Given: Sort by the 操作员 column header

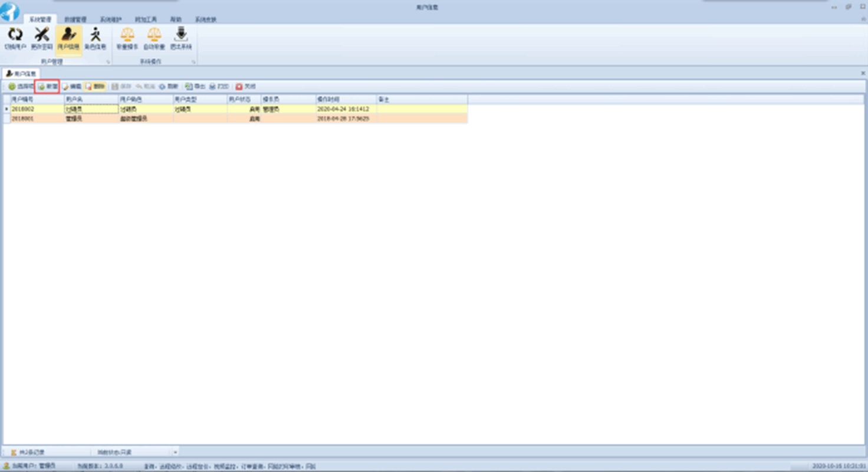Looking at the screenshot, I should [x=288, y=100].
